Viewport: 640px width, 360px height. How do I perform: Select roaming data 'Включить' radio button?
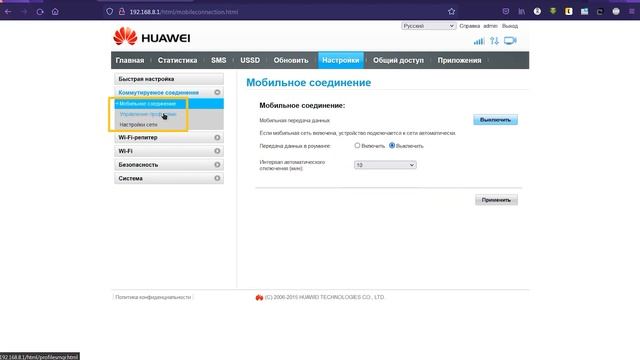[357, 145]
